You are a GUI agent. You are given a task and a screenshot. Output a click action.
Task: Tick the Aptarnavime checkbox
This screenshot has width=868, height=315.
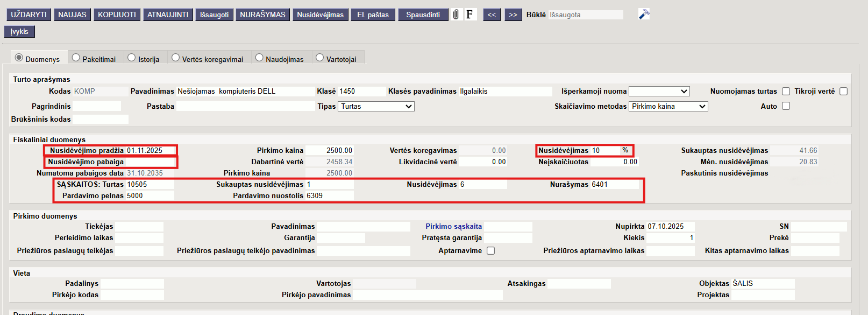(490, 251)
